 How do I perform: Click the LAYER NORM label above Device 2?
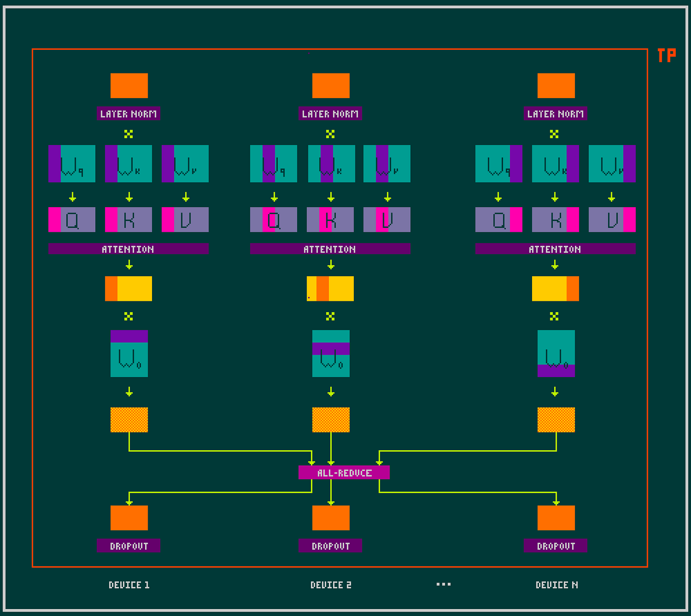click(x=330, y=114)
